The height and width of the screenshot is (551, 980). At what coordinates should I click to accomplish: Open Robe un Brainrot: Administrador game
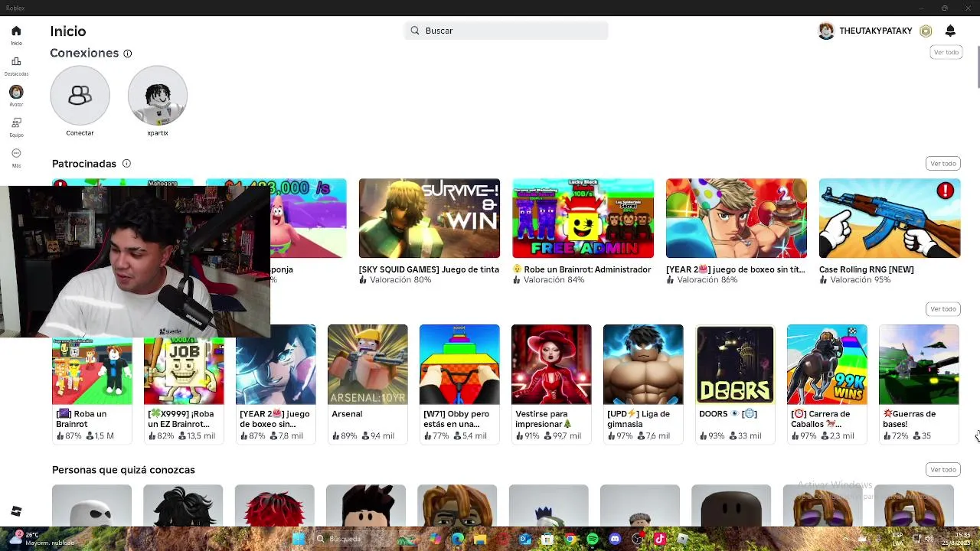(583, 218)
